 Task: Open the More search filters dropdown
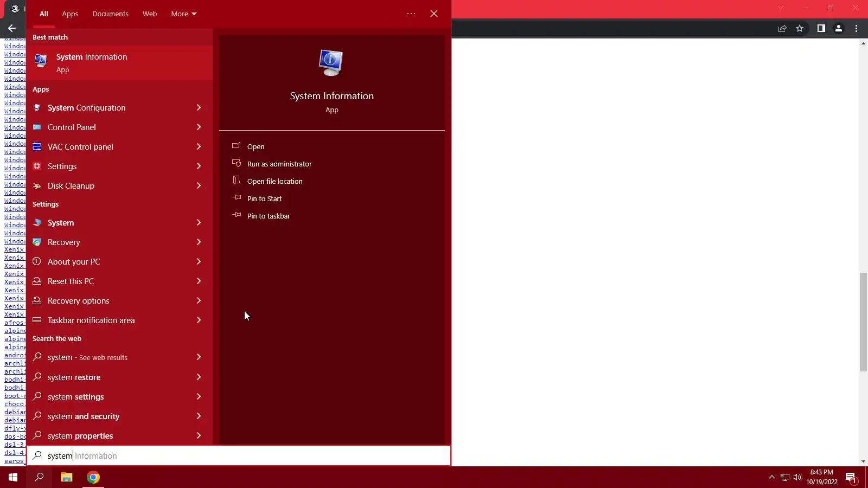tap(184, 14)
